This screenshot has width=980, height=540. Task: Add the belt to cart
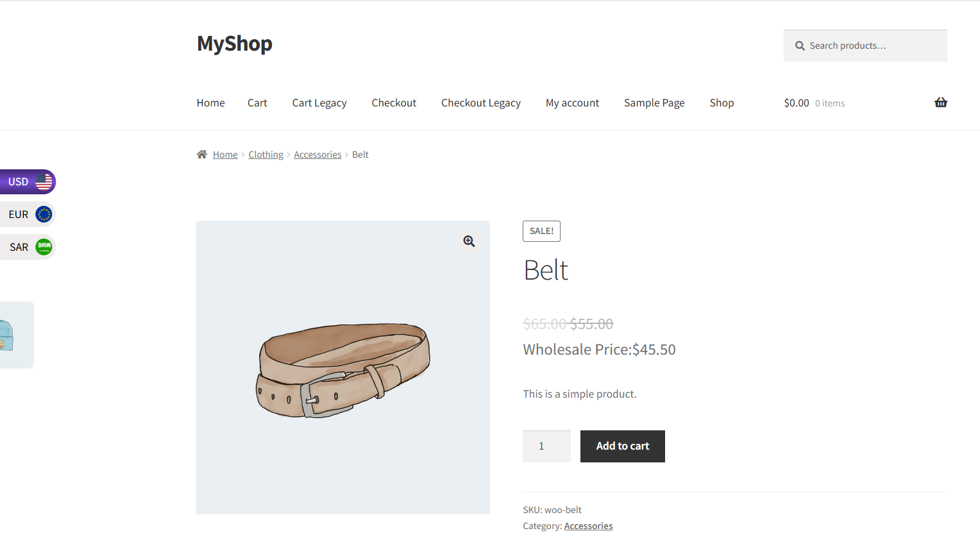point(623,446)
